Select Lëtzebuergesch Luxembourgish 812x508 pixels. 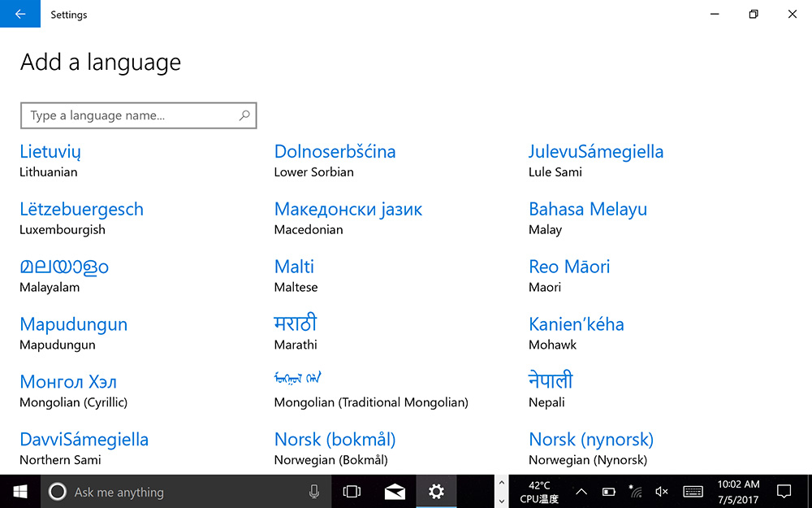coord(82,218)
